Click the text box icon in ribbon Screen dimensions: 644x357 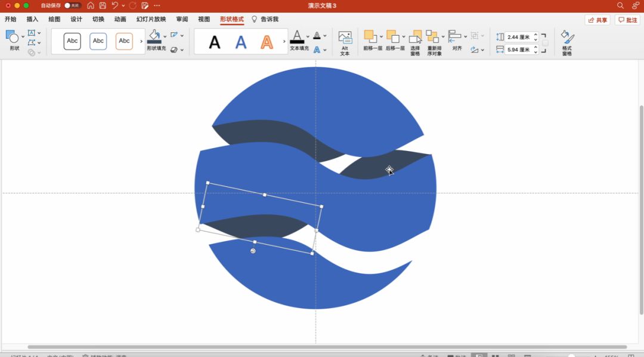pos(32,32)
